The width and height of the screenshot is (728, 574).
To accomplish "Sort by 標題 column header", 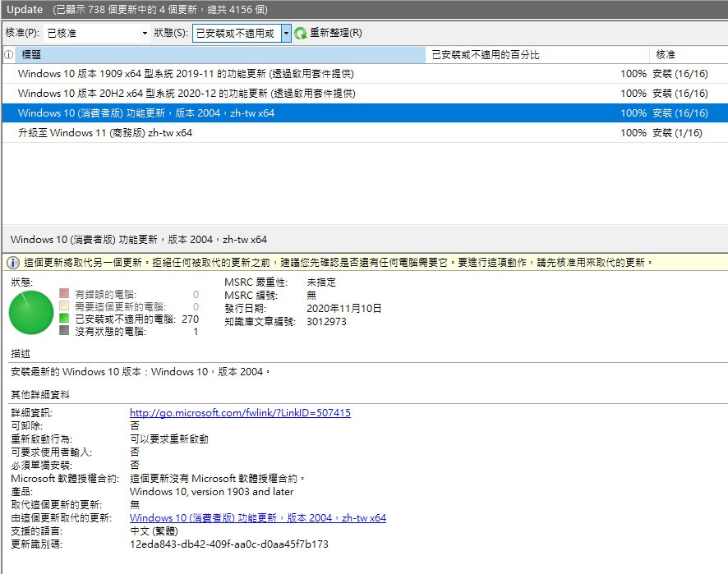I will click(220, 55).
